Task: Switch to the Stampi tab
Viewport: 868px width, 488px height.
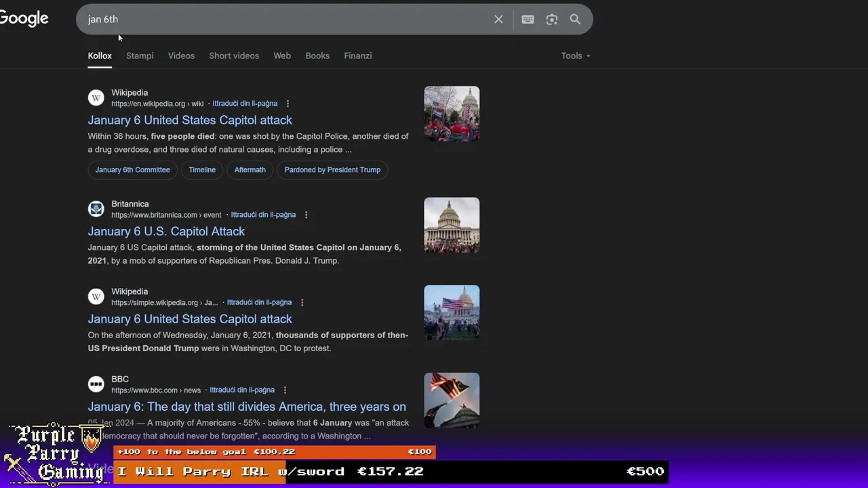Action: [140, 56]
